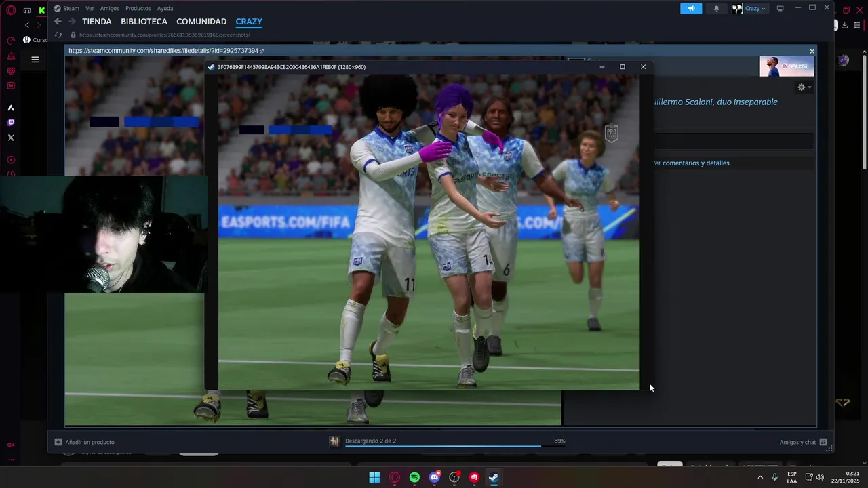Click Steam forward navigation arrow

(71, 22)
